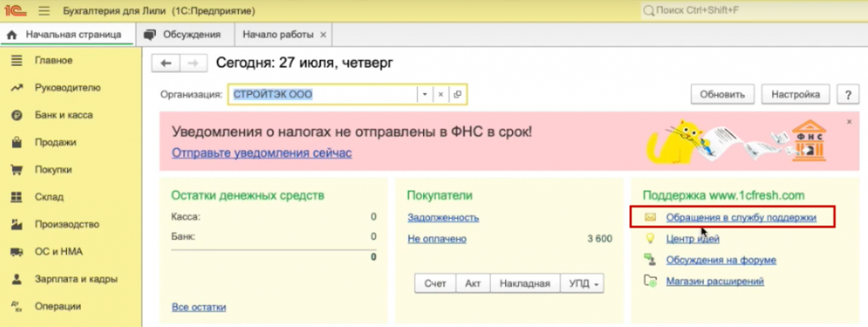This screenshot has height=327, width=868.
Task: Open the Задолженность link
Action: pyautogui.click(x=442, y=218)
